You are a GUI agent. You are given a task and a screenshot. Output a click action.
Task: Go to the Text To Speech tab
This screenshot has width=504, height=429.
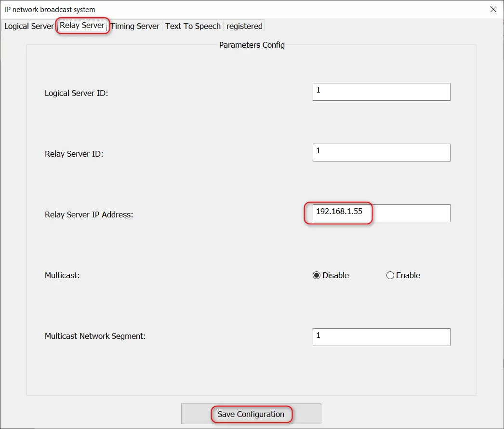point(193,26)
